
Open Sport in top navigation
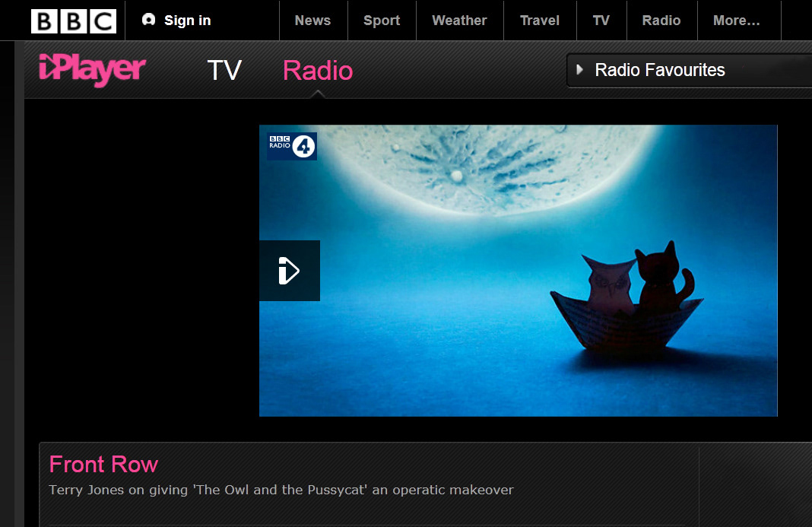pos(382,21)
